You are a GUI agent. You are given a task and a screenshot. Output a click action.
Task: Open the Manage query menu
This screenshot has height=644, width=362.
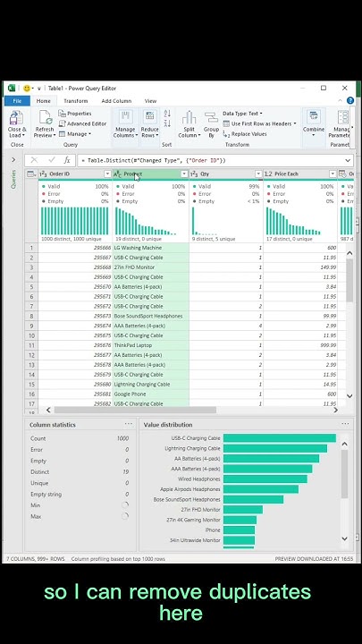pos(75,134)
